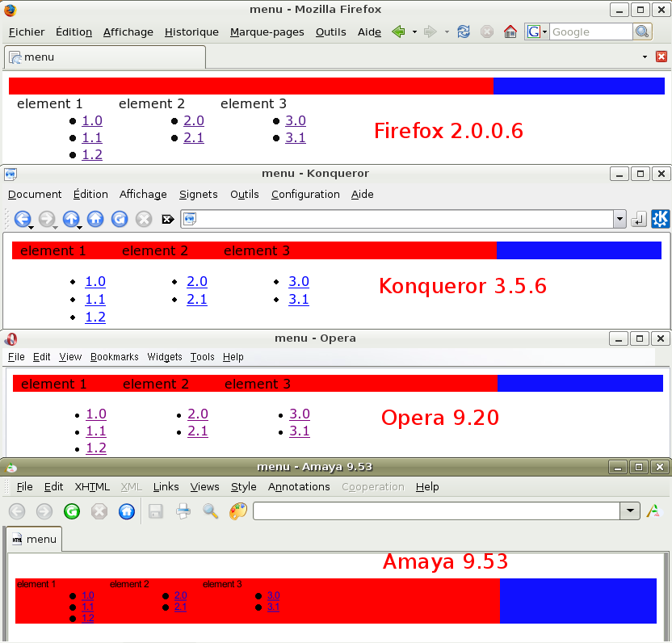Click Firefox stop loading icon

click(487, 32)
